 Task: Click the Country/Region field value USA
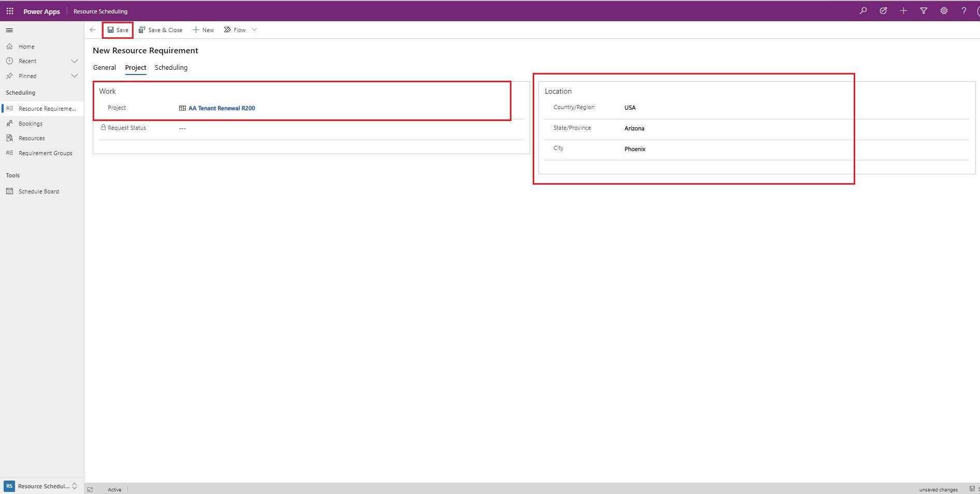630,108
